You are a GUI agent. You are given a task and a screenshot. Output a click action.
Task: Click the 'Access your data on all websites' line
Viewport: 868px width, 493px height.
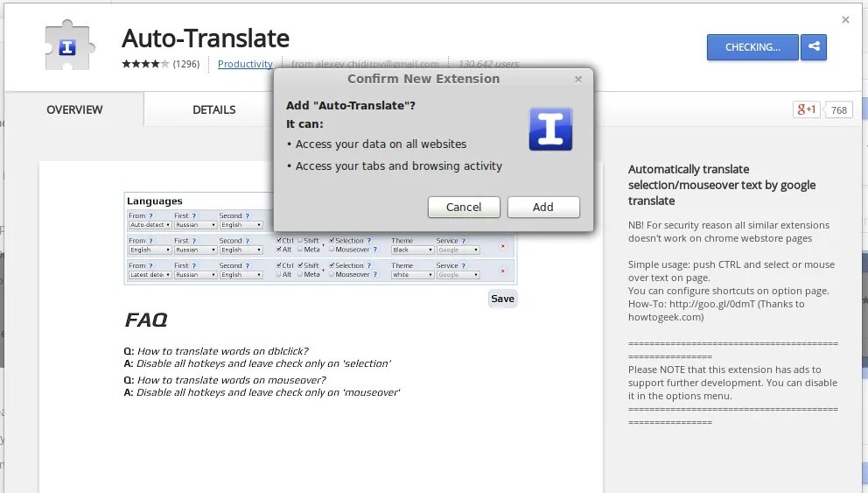(381, 144)
